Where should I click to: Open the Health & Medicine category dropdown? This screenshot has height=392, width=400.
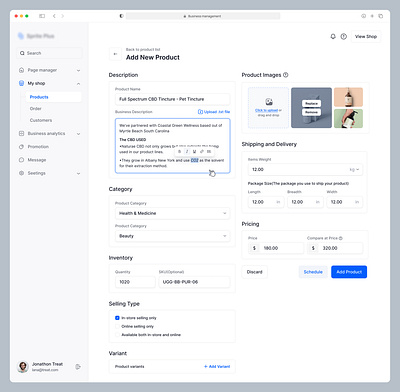tap(173, 213)
